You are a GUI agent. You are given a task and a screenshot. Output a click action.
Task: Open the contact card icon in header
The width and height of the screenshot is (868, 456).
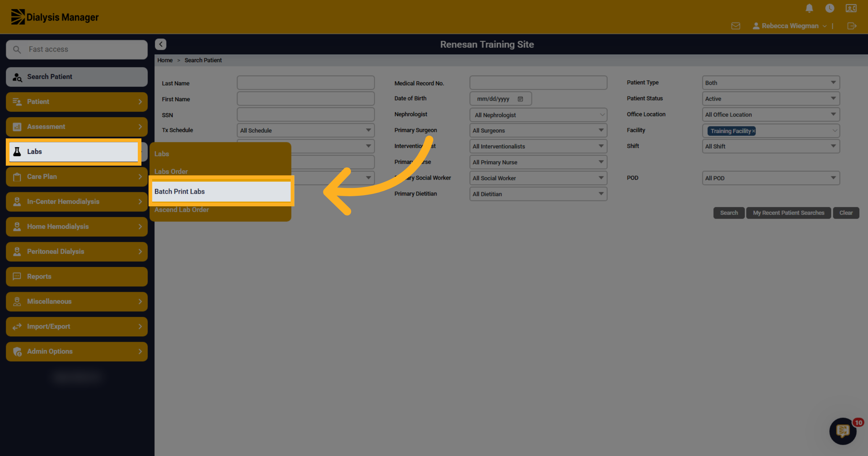point(851,8)
